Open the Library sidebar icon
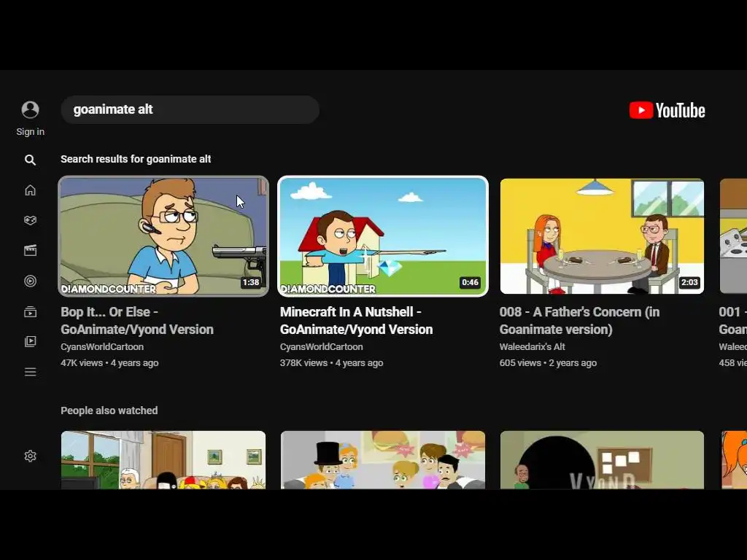The image size is (747, 560). [30, 341]
